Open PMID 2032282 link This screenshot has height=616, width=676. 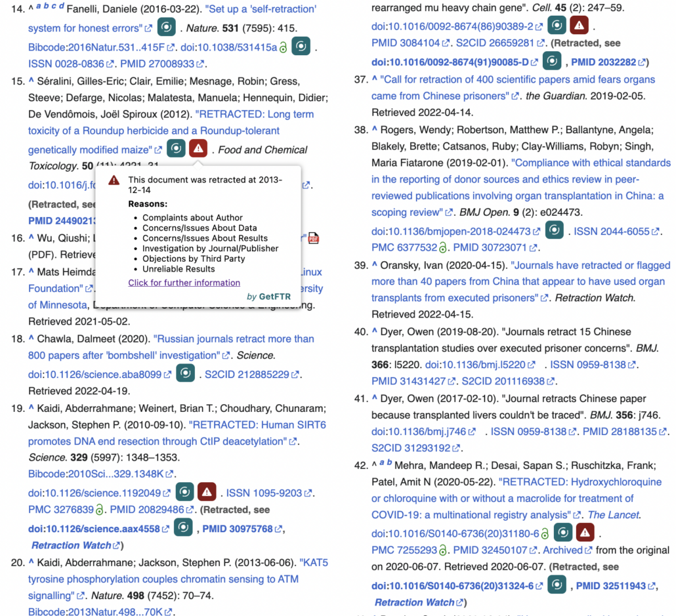pyautogui.click(x=608, y=62)
